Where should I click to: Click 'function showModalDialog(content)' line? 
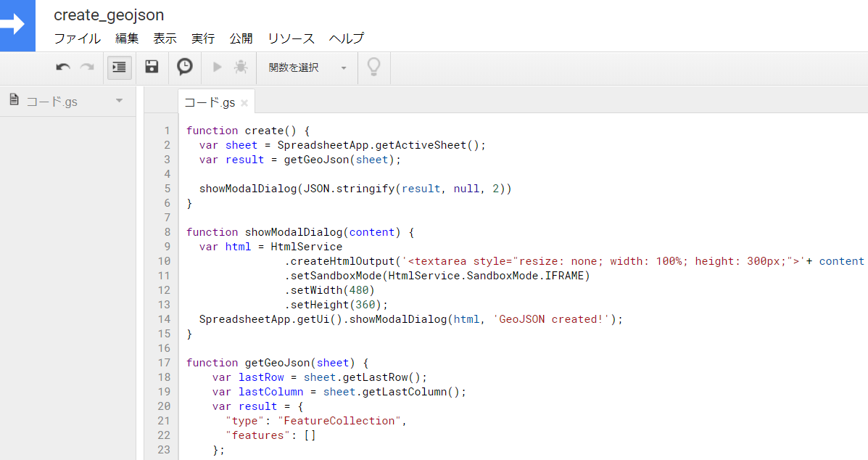tap(300, 232)
